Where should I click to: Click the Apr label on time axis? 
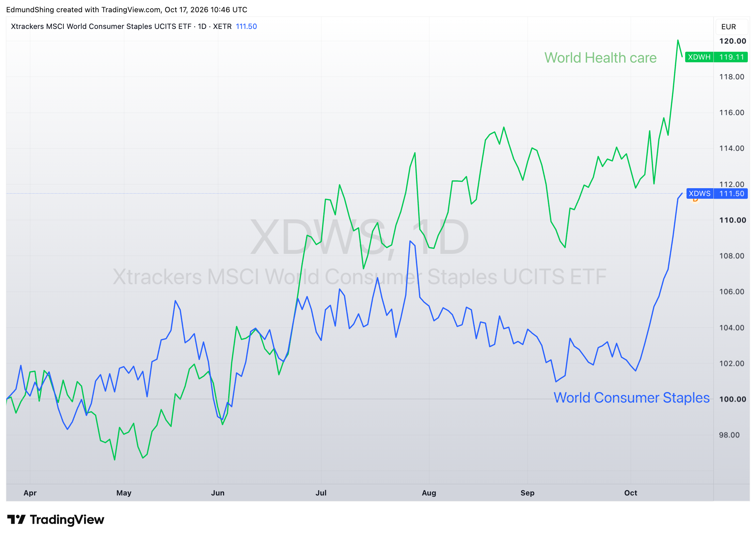30,493
